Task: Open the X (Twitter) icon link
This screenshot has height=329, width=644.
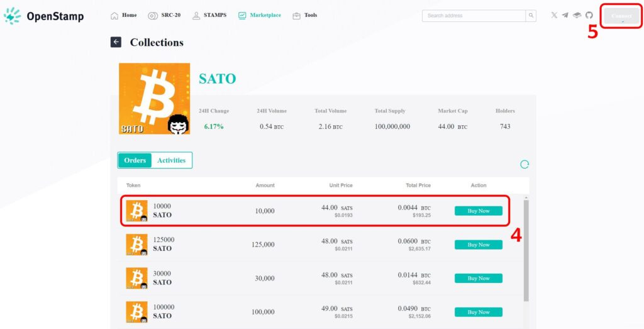Action: [x=554, y=15]
